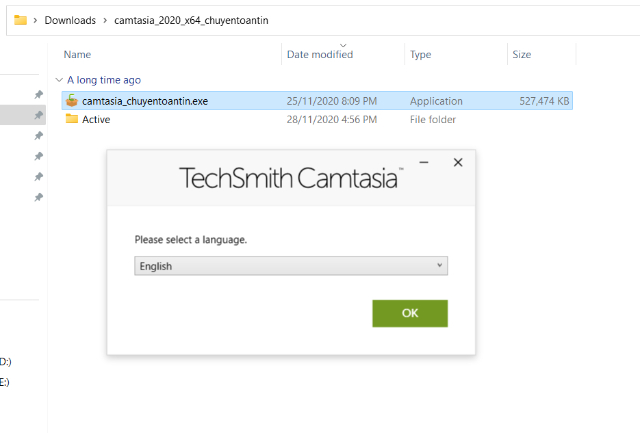
Task: Click the bottom pin icon in sidebar
Action: click(38, 198)
